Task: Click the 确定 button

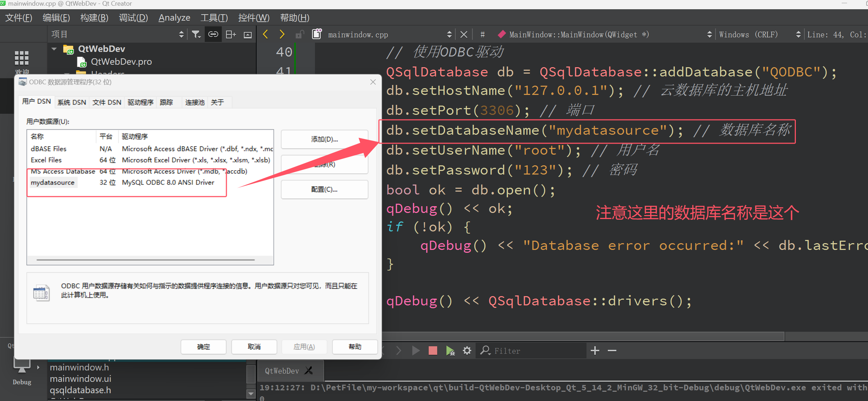Action: [x=203, y=347]
